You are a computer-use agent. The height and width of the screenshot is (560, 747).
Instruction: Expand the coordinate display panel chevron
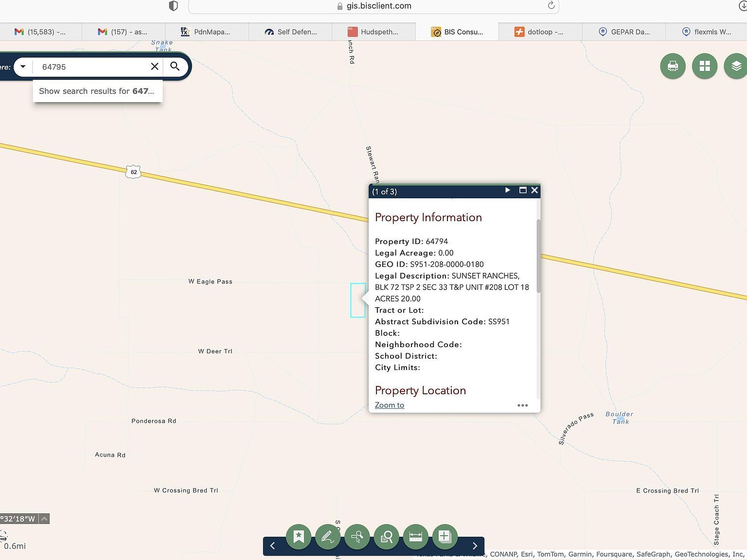tap(44, 519)
